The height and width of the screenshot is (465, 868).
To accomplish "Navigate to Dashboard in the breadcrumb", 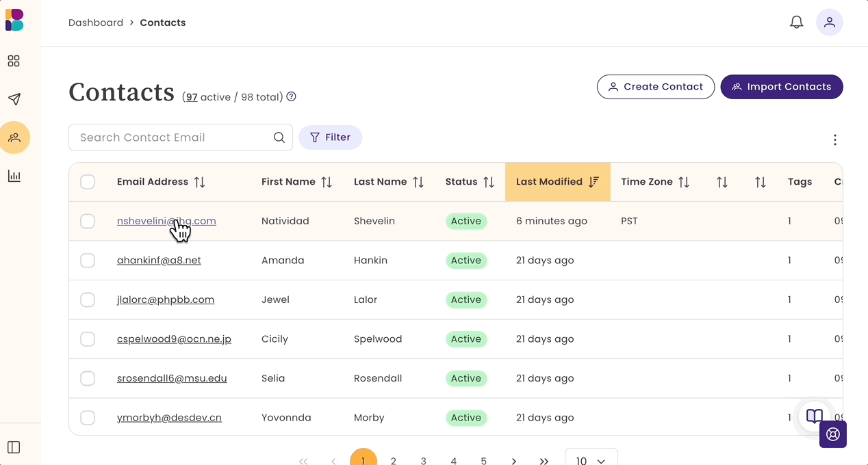I will pos(96,23).
